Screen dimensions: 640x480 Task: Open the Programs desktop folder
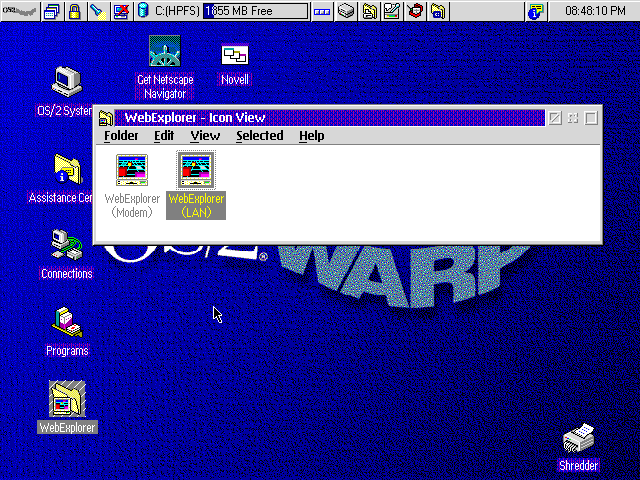pos(67,322)
